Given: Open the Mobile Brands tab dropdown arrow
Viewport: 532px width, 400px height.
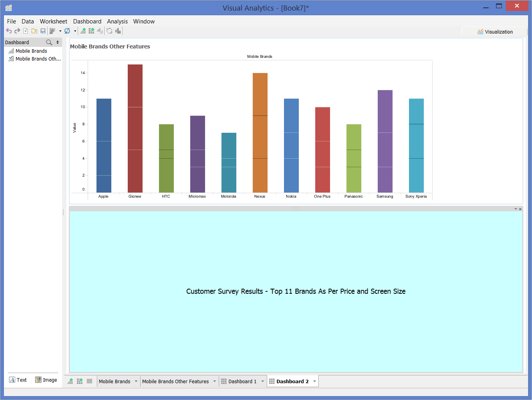Looking at the screenshot, I should coord(136,381).
